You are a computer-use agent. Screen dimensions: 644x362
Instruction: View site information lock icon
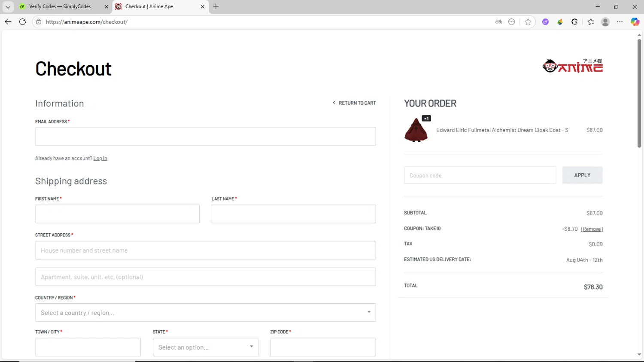coord(39,22)
